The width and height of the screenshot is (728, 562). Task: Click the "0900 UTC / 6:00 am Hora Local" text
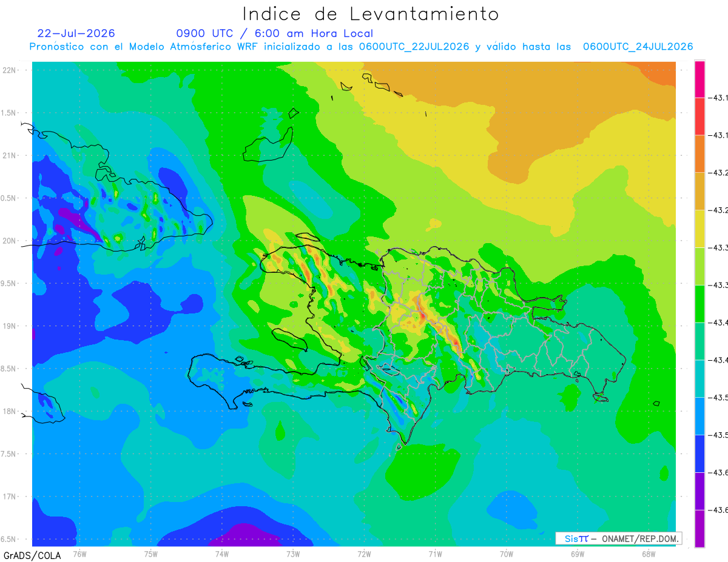(x=274, y=33)
